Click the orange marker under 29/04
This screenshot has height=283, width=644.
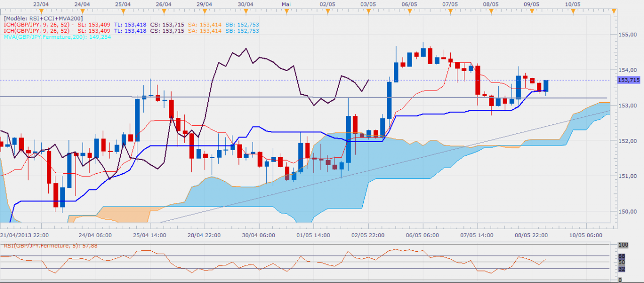(205, 11)
